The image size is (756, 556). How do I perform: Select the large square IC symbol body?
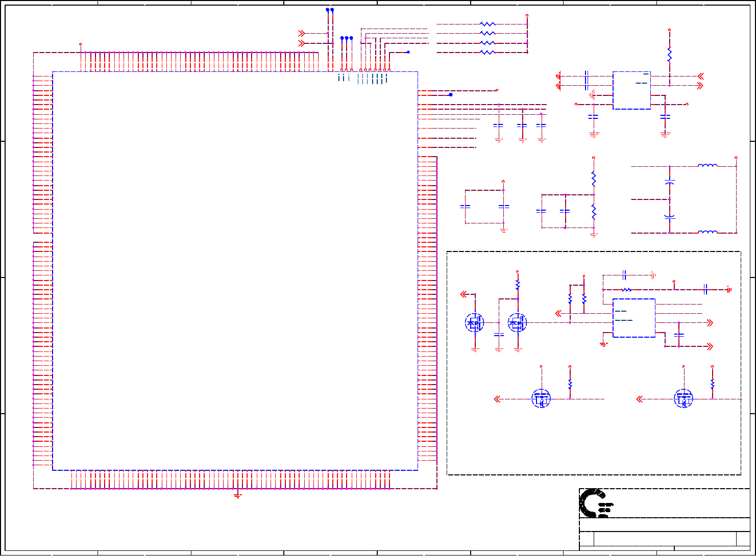(235, 271)
